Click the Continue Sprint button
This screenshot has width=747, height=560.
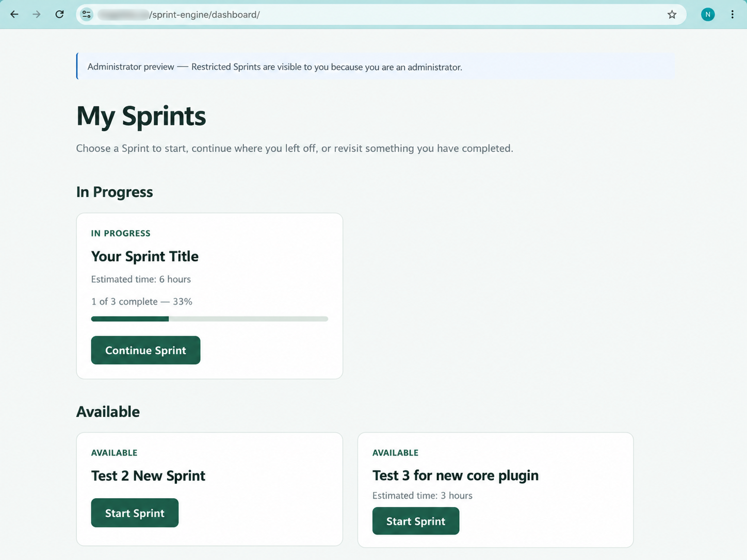[x=145, y=350]
